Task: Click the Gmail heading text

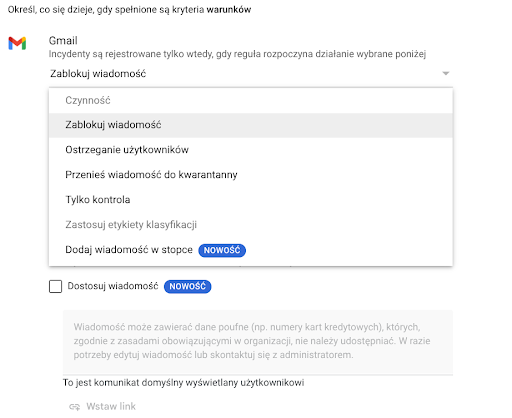Action: coord(63,41)
